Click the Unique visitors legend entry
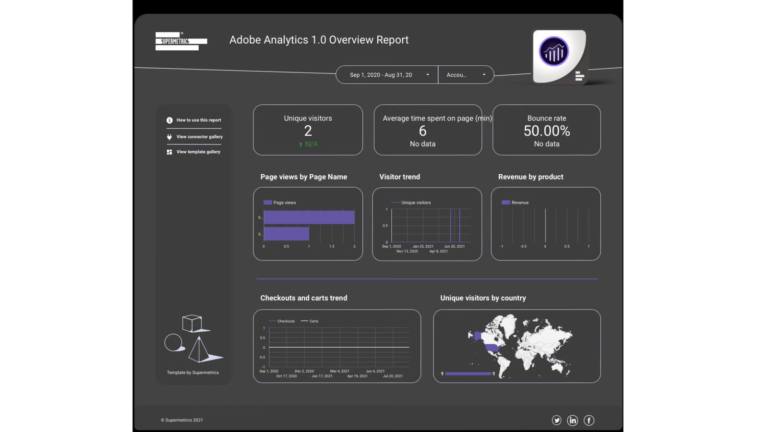This screenshot has height=432, width=768. click(x=411, y=202)
